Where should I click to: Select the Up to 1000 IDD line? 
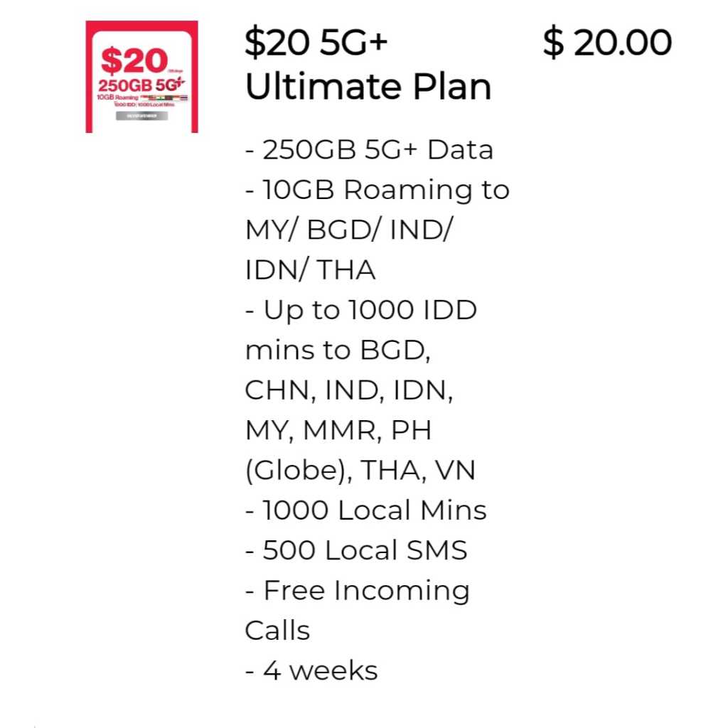[x=361, y=311]
